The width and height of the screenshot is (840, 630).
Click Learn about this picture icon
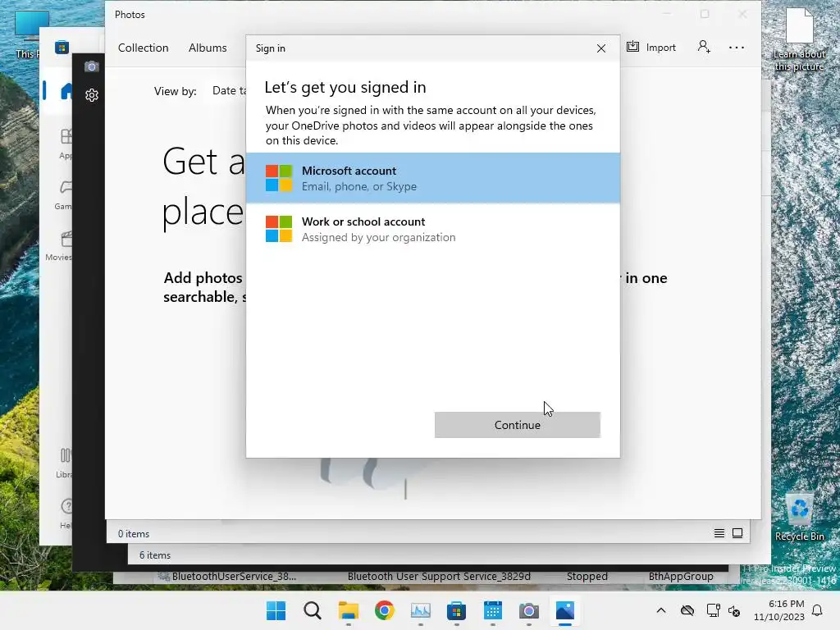(x=799, y=39)
